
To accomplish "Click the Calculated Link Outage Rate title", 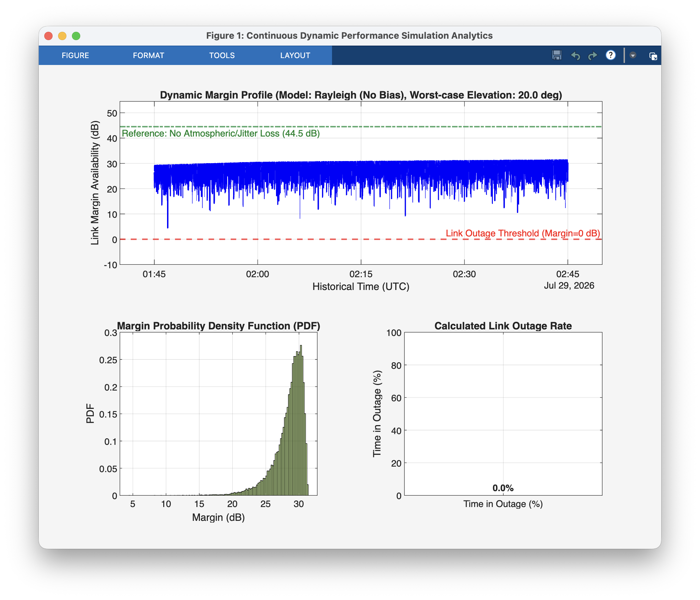I will [x=503, y=326].
